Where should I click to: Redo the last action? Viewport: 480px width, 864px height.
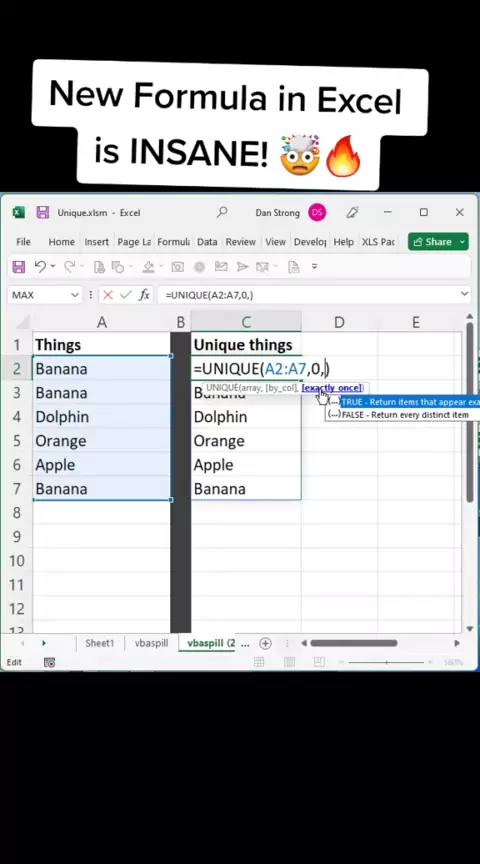(x=69, y=267)
